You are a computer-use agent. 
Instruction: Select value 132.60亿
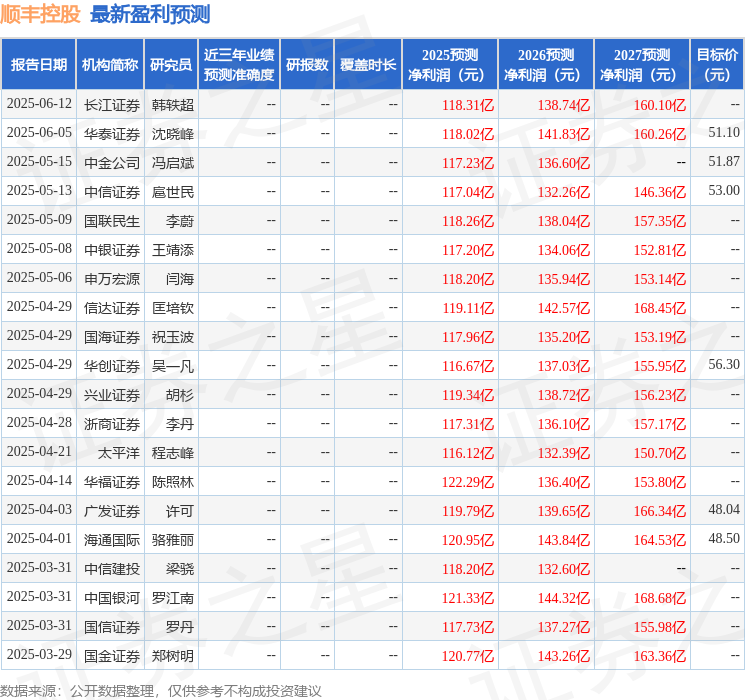[x=564, y=569]
